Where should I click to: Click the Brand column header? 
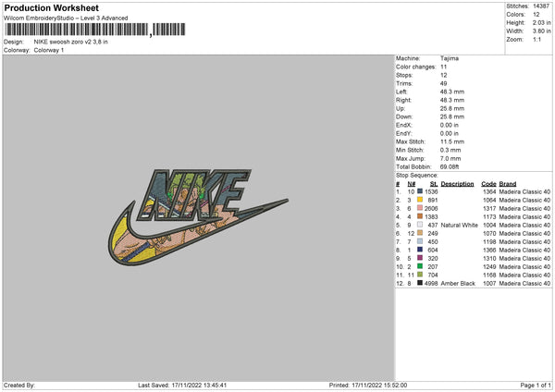point(508,184)
